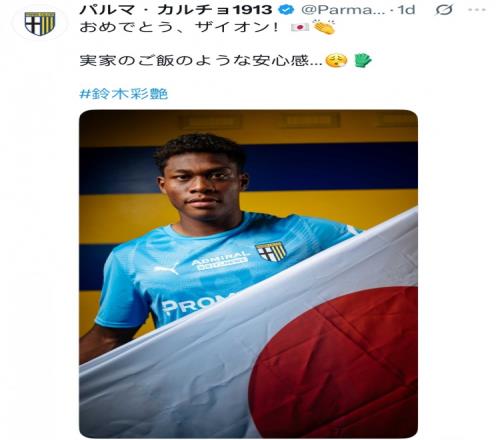
Task: Click the Parma crest on the blue jersey
Action: click(x=271, y=252)
